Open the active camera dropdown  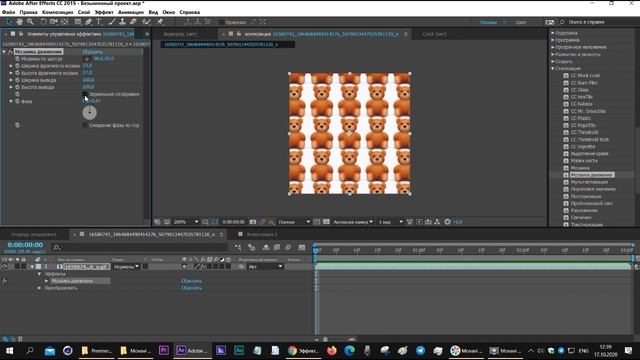click(x=353, y=222)
